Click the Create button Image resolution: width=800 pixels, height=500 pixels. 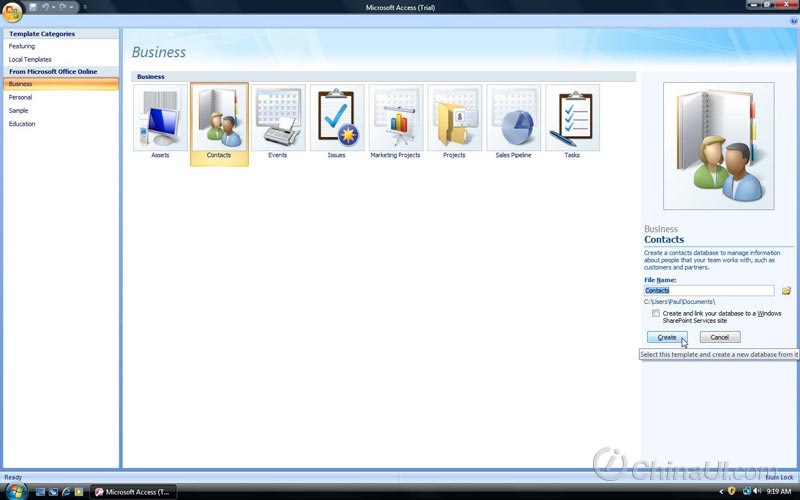667,337
